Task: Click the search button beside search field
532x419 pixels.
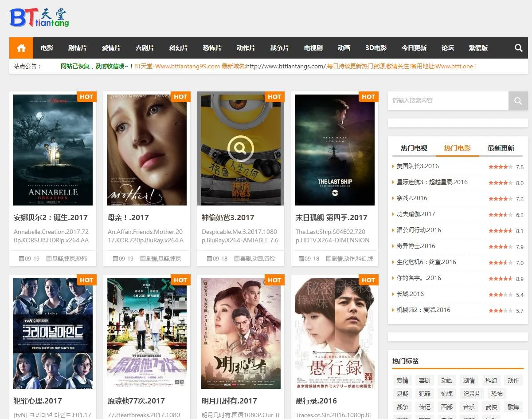Action: [518, 101]
